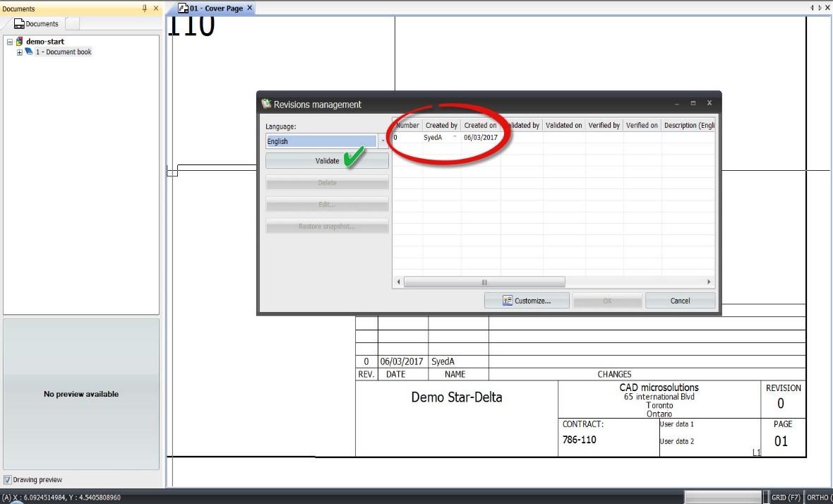Click the demo-start project icon

coord(20,41)
